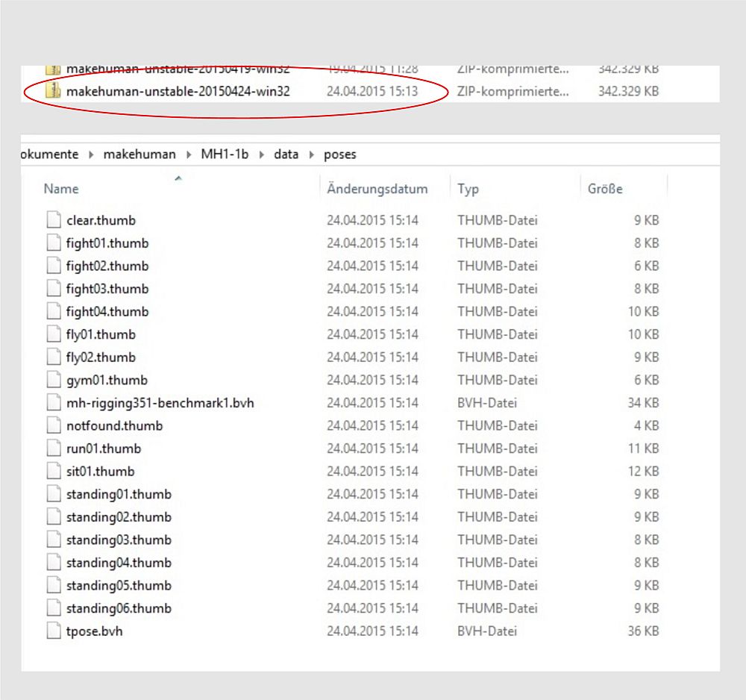746x700 pixels.
Task: Expand breadcrumb arrow after makehuman
Action: coord(189,154)
